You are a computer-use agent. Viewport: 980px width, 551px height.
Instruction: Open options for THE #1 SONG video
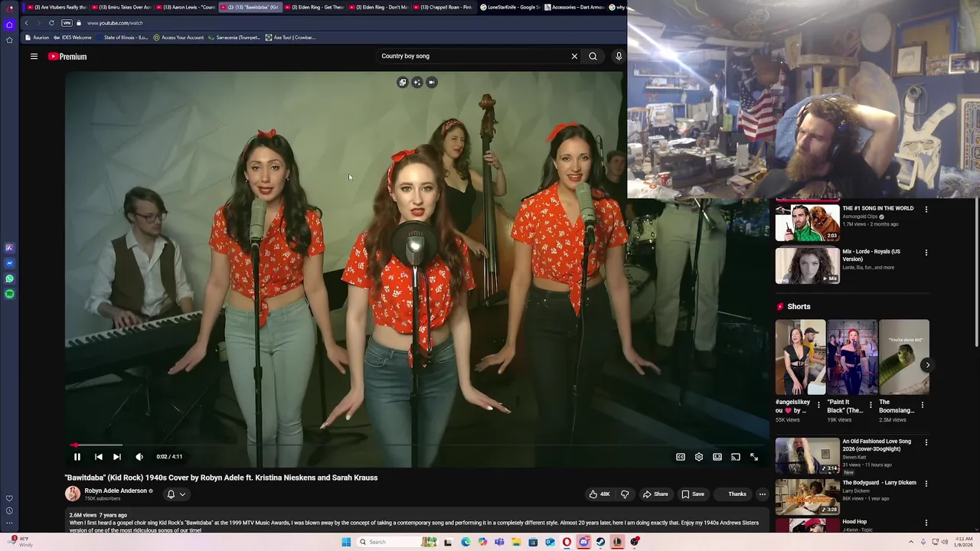point(926,209)
